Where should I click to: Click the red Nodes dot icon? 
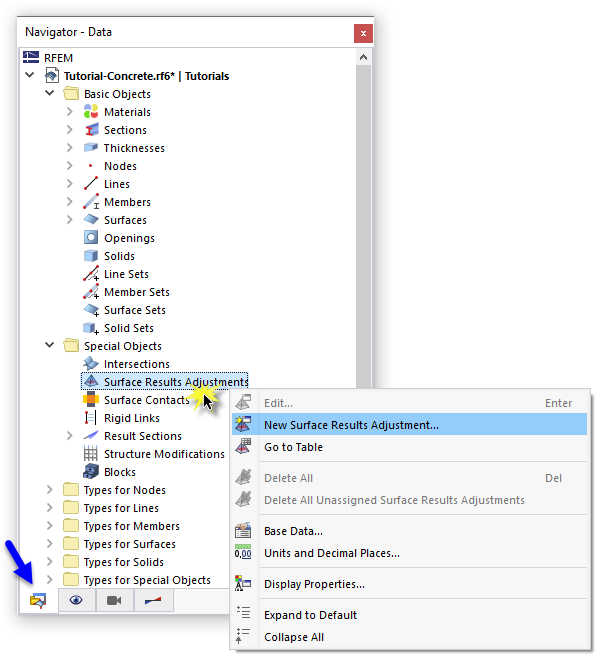(x=90, y=166)
